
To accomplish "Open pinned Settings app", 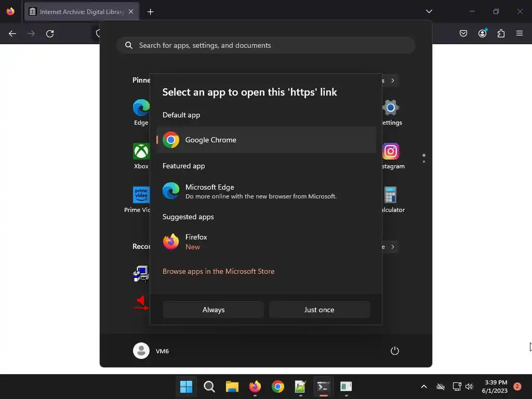I will 391,112.
